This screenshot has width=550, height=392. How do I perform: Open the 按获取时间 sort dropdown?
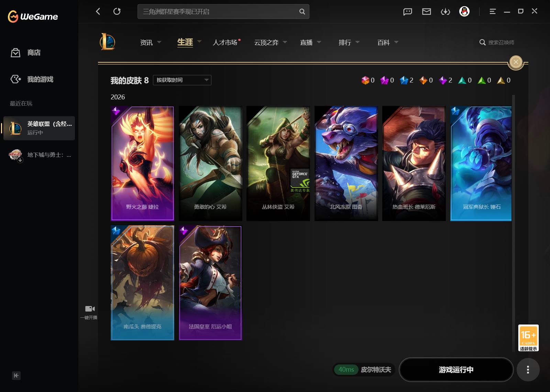182,80
